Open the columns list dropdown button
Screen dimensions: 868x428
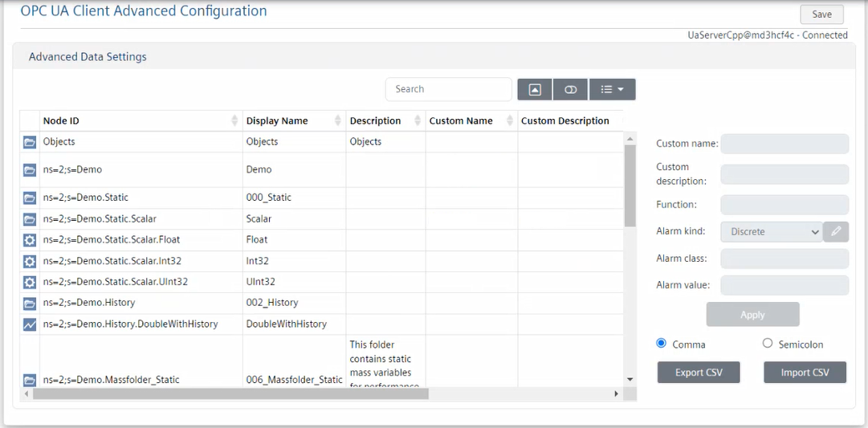coord(612,89)
